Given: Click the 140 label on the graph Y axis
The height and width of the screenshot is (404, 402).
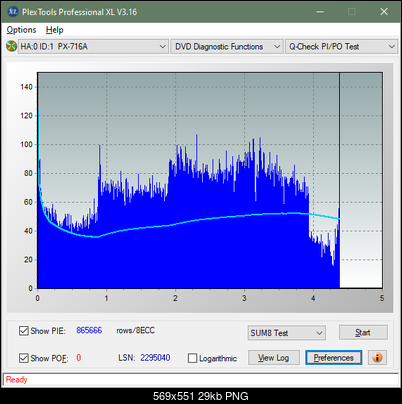Looking at the screenshot, I should [x=26, y=87].
